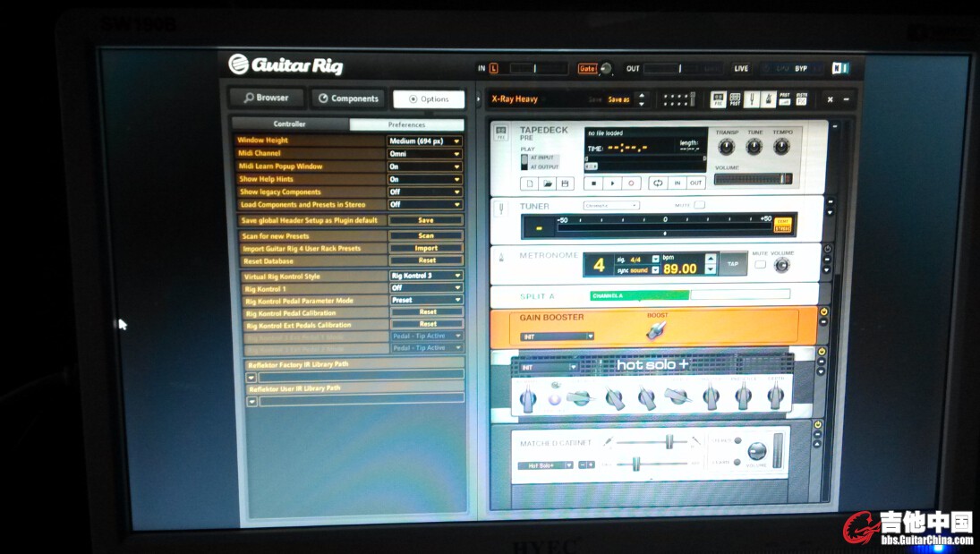
Task: Show the Tapedeck Pre toolbar icon
Action: click(718, 98)
